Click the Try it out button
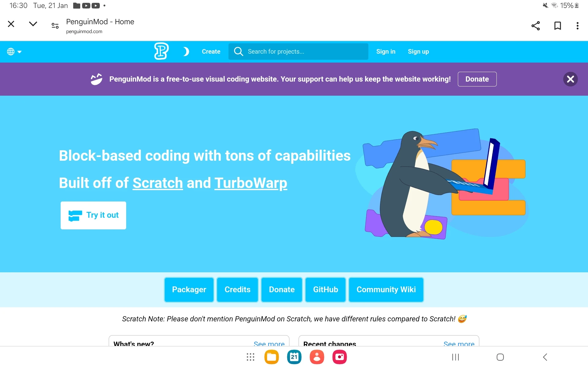This screenshot has height=368, width=588. [93, 215]
